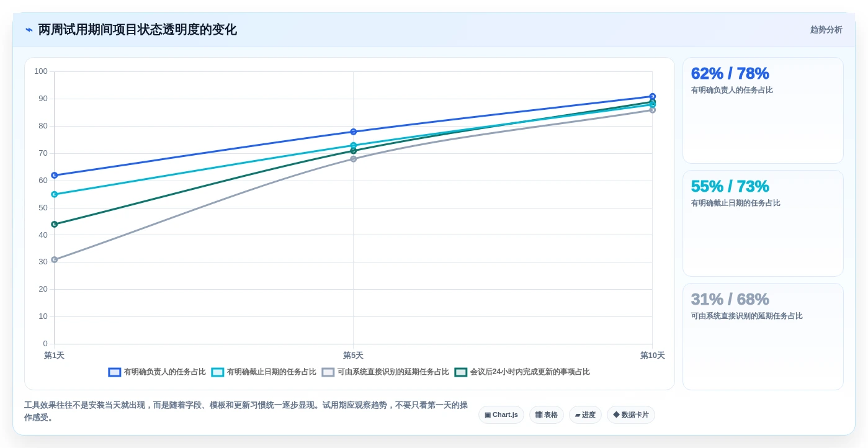Click the cyan line point at 第5天
Viewport: 868px width, 448px height.
(x=353, y=145)
